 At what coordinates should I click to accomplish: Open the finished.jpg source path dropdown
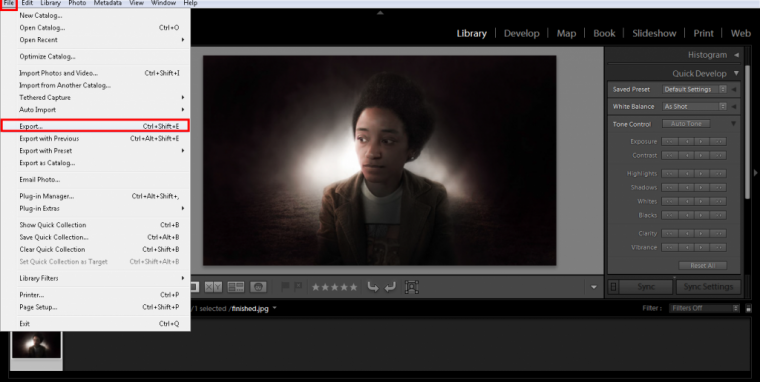(x=275, y=308)
